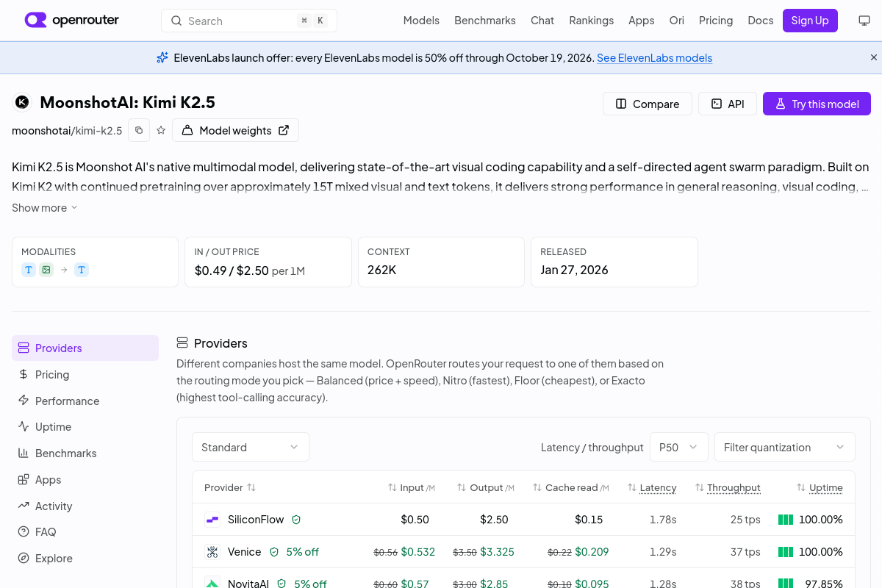
Task: Copy the moonshotai/kimi-k2.5 model slug
Action: tap(139, 130)
